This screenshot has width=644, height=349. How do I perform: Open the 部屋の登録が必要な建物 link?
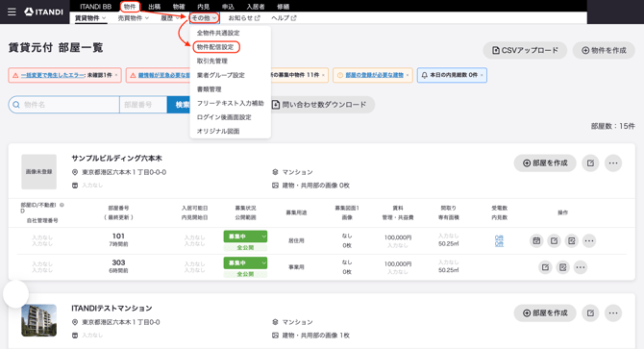[x=375, y=75]
